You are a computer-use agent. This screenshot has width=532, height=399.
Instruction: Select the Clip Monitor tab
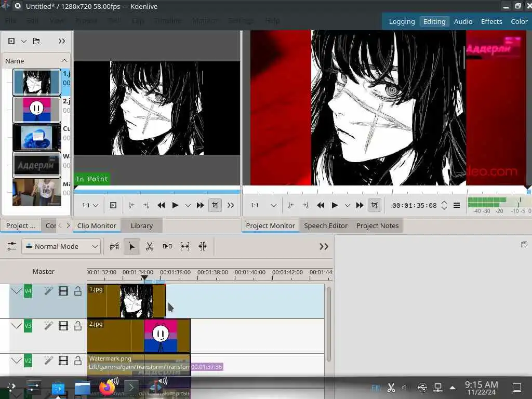click(97, 225)
